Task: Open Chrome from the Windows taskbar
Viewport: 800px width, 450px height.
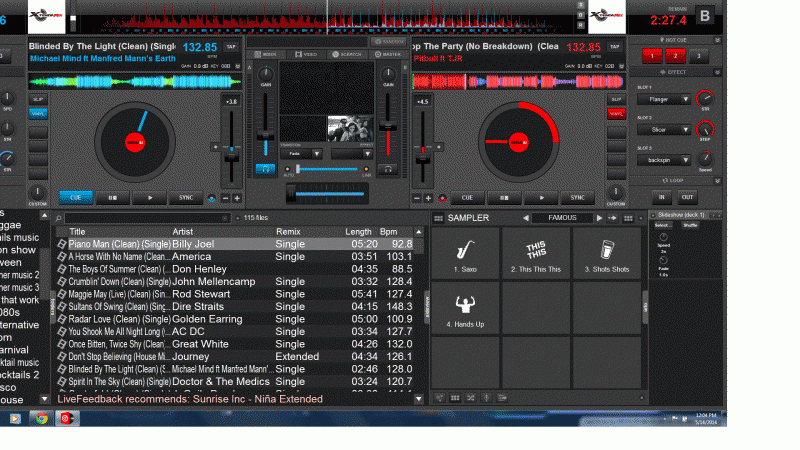Action: 41,418
